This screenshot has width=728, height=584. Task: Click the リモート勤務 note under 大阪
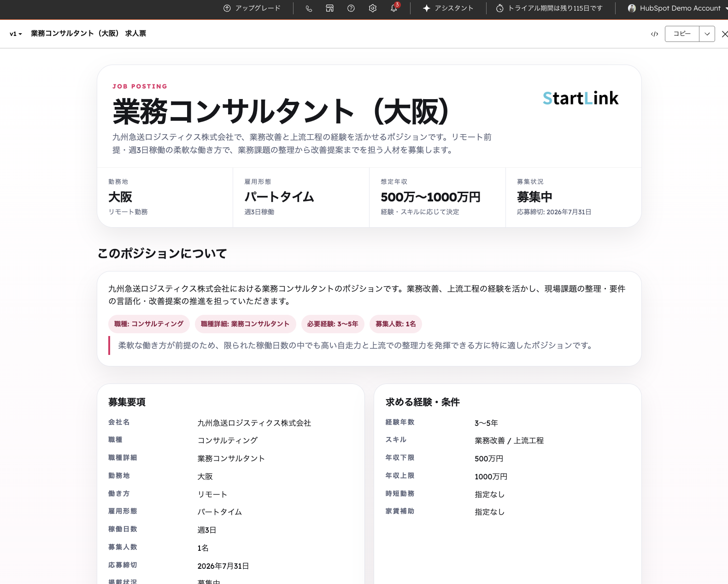(128, 212)
